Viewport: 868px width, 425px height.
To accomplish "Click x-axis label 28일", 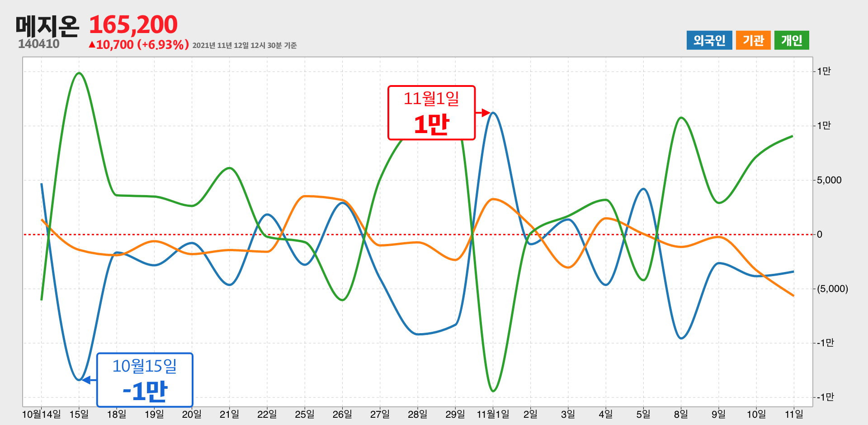I will [x=417, y=414].
